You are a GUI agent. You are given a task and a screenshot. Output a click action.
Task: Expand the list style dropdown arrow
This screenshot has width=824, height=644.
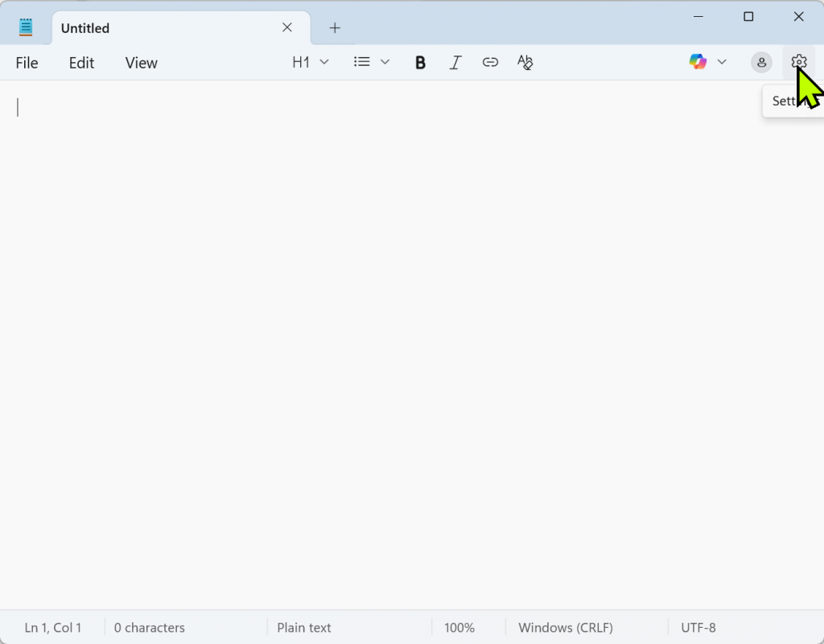click(385, 62)
